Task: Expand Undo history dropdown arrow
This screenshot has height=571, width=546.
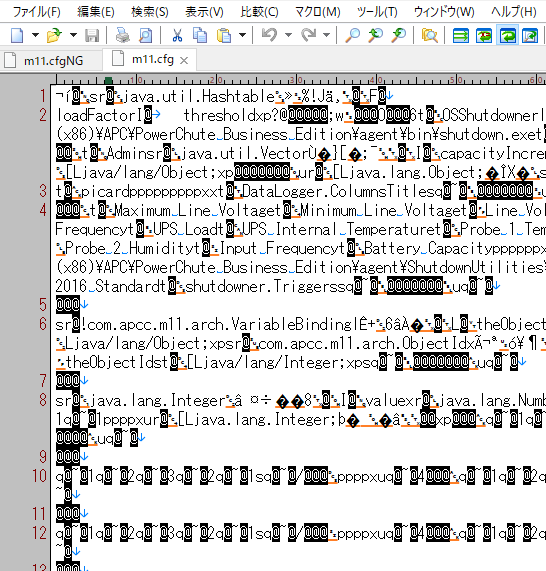Action: [x=288, y=35]
